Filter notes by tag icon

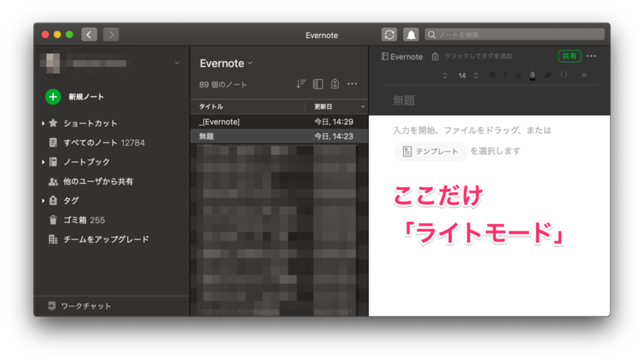[x=335, y=84]
